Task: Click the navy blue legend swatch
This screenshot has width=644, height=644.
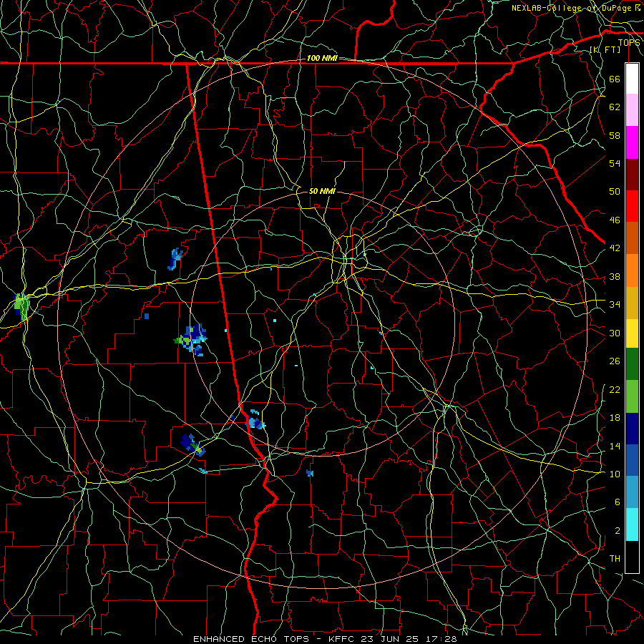Action: tap(632, 429)
